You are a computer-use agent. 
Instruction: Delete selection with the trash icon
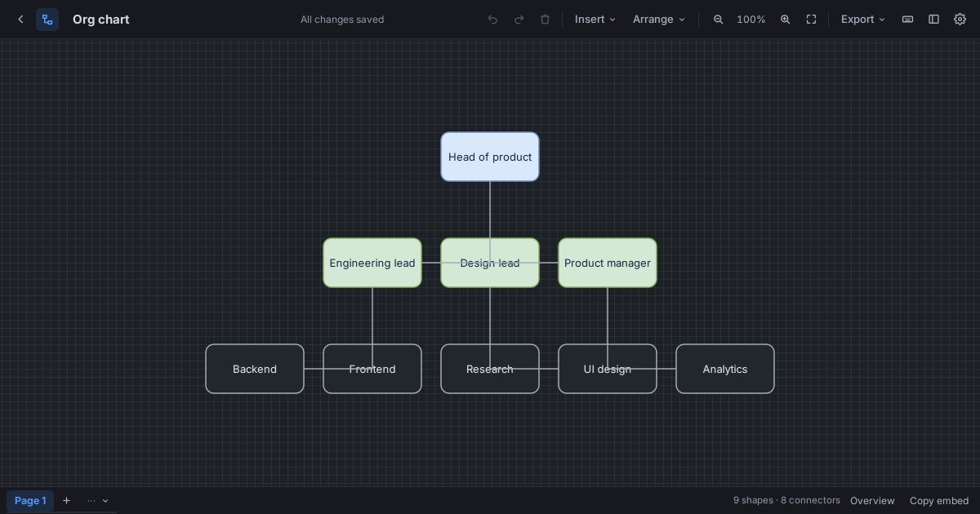tap(545, 20)
